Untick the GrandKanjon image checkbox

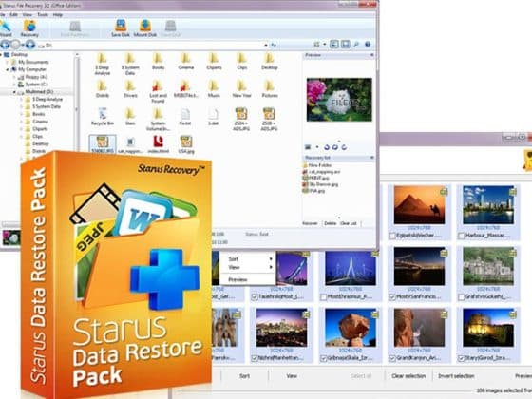click(x=392, y=358)
